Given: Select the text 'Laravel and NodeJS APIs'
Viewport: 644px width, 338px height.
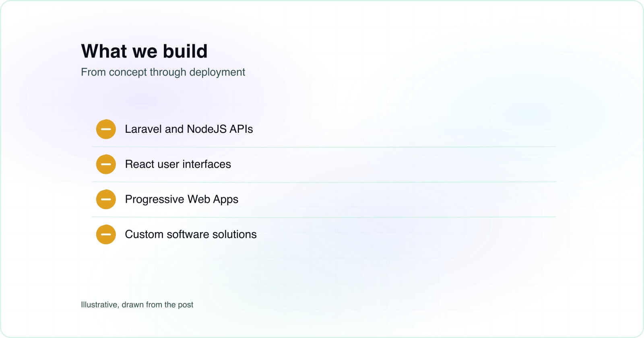Looking at the screenshot, I should [x=189, y=129].
